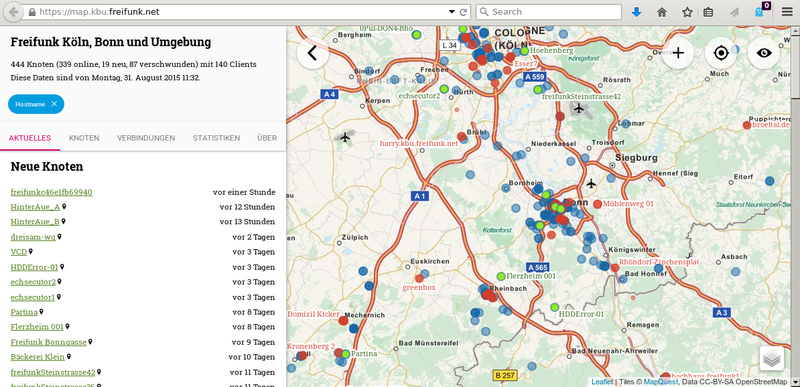
Task: Open the STATISTIKEN tab
Action: point(216,138)
